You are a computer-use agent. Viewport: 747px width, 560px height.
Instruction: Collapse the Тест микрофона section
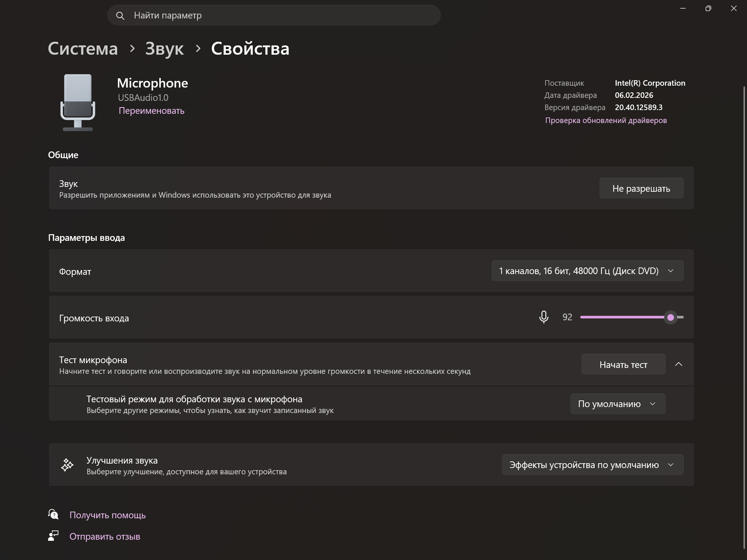click(x=679, y=364)
